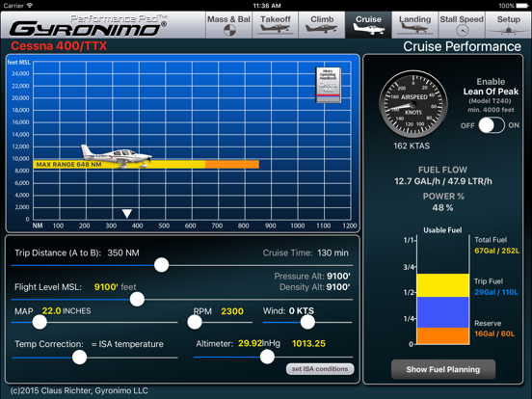532x399 pixels.
Task: Enable the Lean Of Peak switch
Action: (x=492, y=125)
